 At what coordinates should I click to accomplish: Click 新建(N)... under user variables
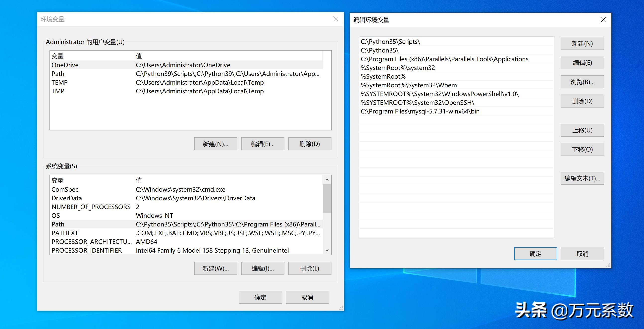click(x=215, y=144)
